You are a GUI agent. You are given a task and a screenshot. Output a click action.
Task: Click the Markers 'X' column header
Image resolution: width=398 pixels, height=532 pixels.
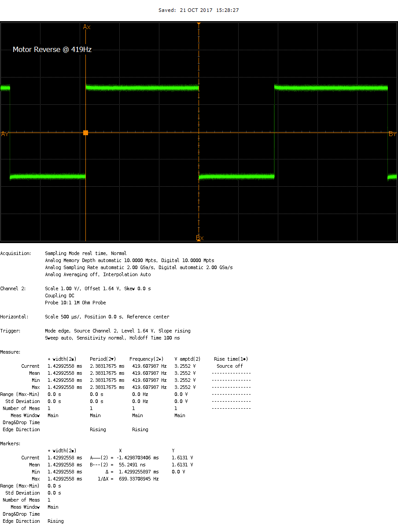120,451
